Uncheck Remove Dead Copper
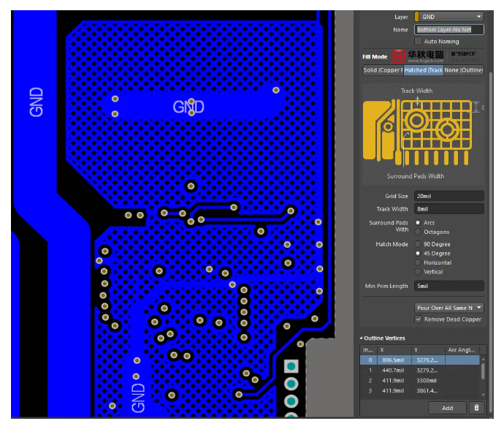 (x=419, y=319)
